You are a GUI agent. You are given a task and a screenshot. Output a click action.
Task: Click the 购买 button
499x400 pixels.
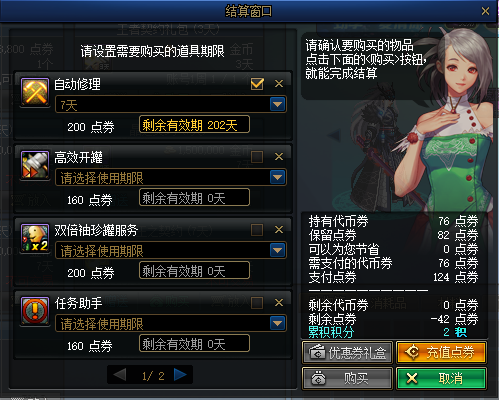(347, 378)
